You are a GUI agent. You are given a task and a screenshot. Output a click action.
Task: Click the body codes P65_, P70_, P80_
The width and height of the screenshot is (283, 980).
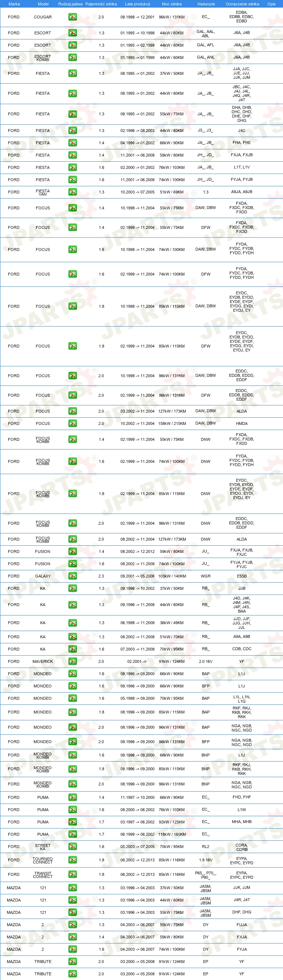[206, 875]
